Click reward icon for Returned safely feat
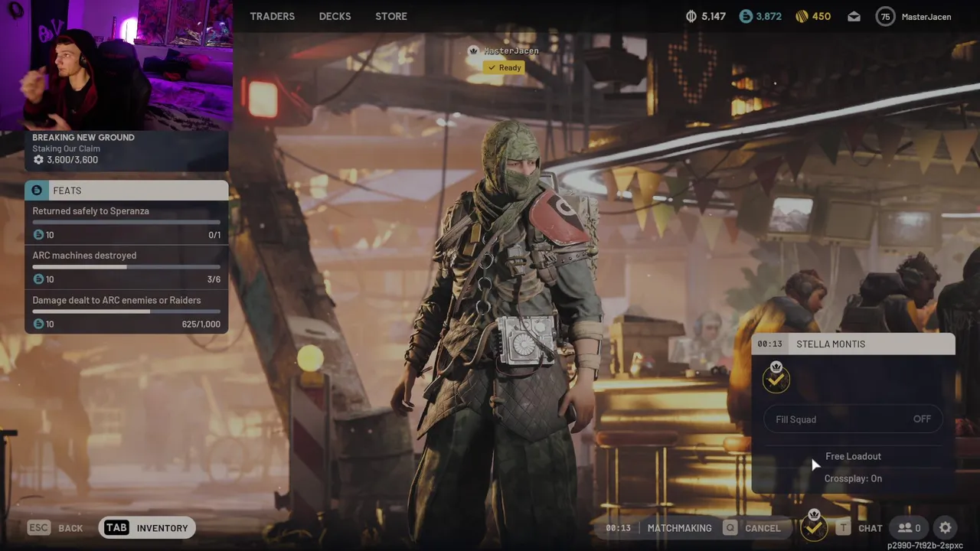Image resolution: width=980 pixels, height=551 pixels. 38,235
